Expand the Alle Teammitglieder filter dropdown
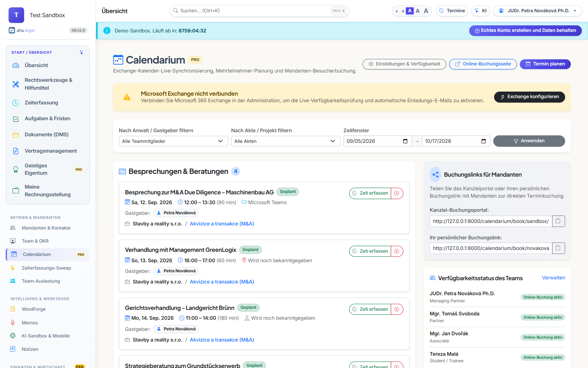Viewport: 588px width, 368px height. tap(173, 141)
